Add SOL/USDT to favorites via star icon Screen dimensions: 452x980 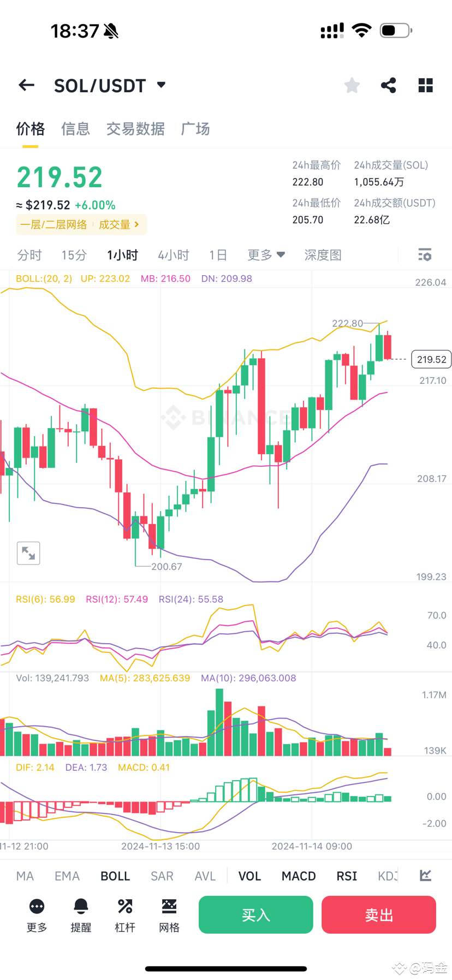(352, 85)
